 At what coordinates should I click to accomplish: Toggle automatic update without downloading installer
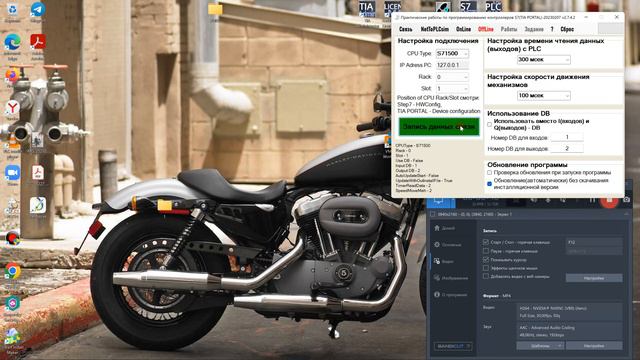[x=489, y=184]
